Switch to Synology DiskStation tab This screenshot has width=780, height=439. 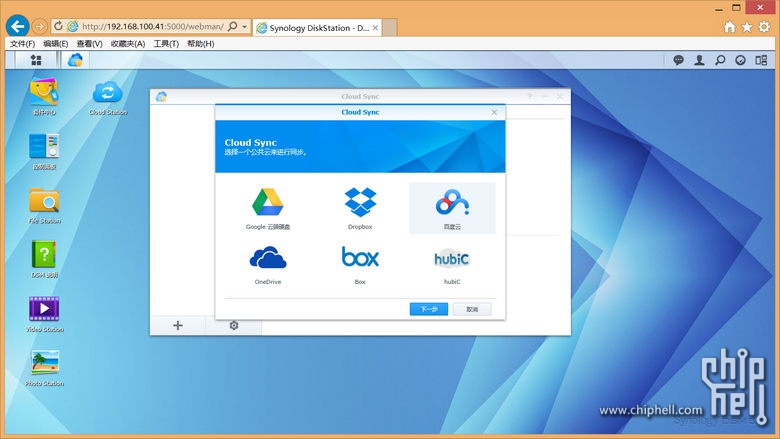[317, 28]
